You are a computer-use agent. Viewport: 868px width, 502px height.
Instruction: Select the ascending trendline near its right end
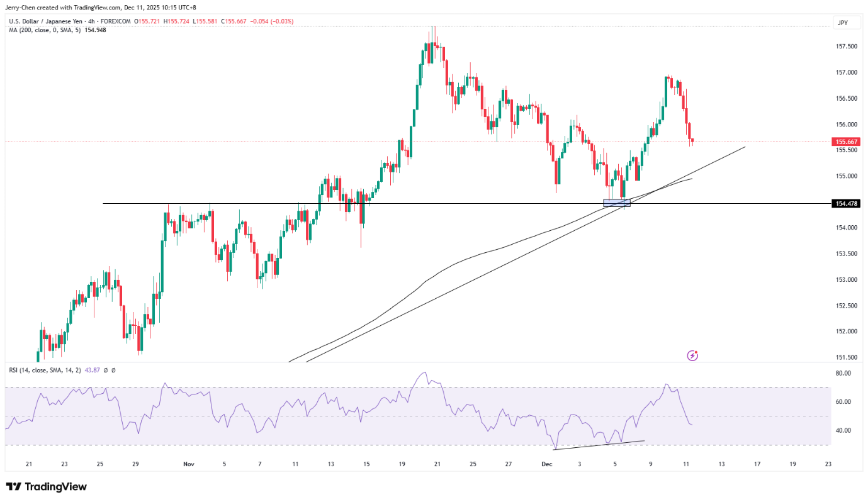coord(724,155)
